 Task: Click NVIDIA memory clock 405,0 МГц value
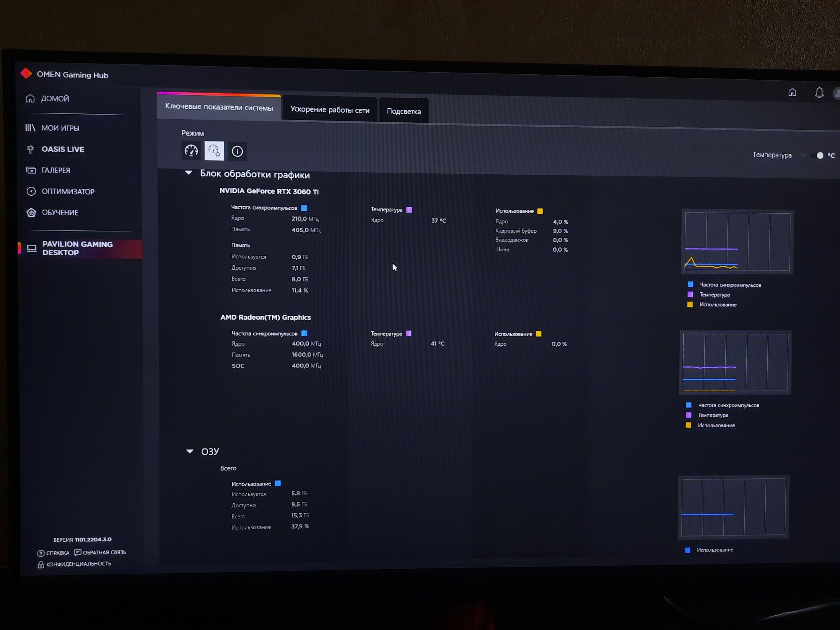coord(306,230)
